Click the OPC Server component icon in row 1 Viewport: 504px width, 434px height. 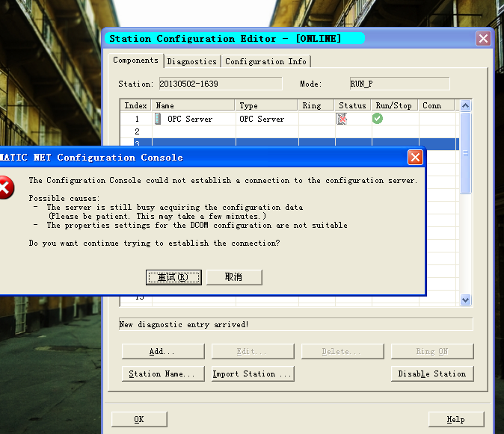click(158, 119)
